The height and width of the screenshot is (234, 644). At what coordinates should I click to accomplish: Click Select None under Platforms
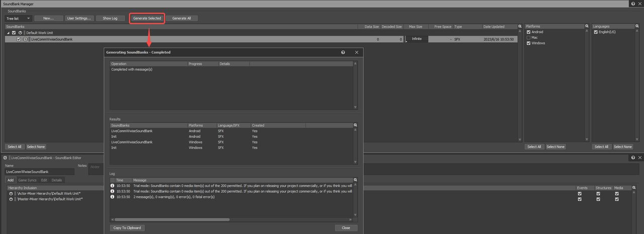555,147
